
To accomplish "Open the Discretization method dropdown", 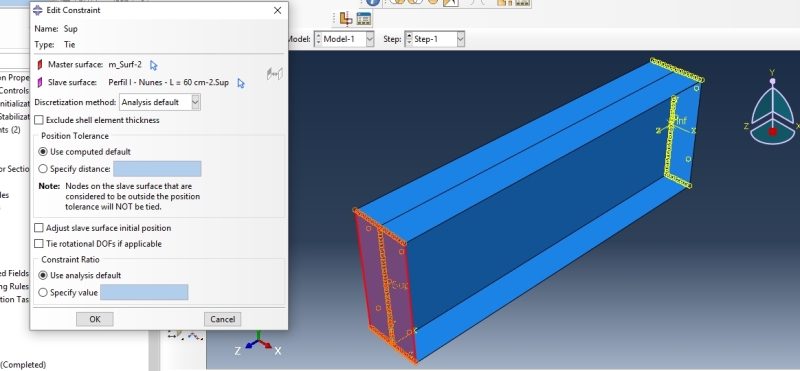I will coord(160,102).
